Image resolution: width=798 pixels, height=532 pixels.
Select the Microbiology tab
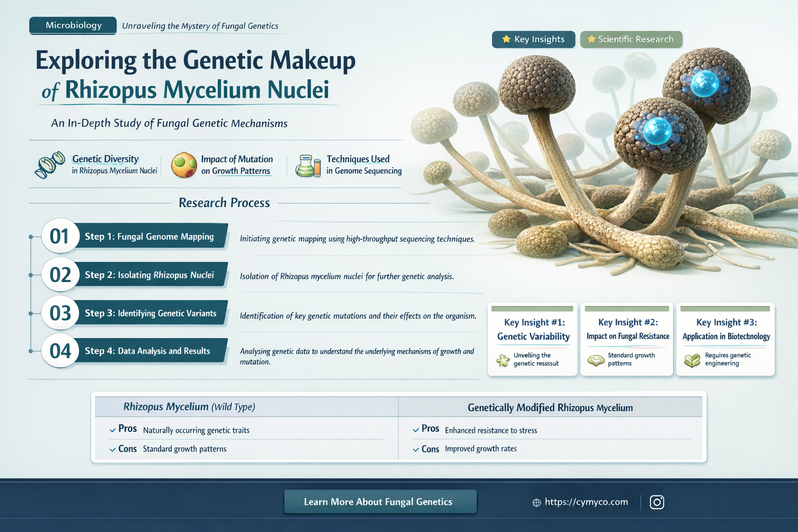(x=73, y=25)
